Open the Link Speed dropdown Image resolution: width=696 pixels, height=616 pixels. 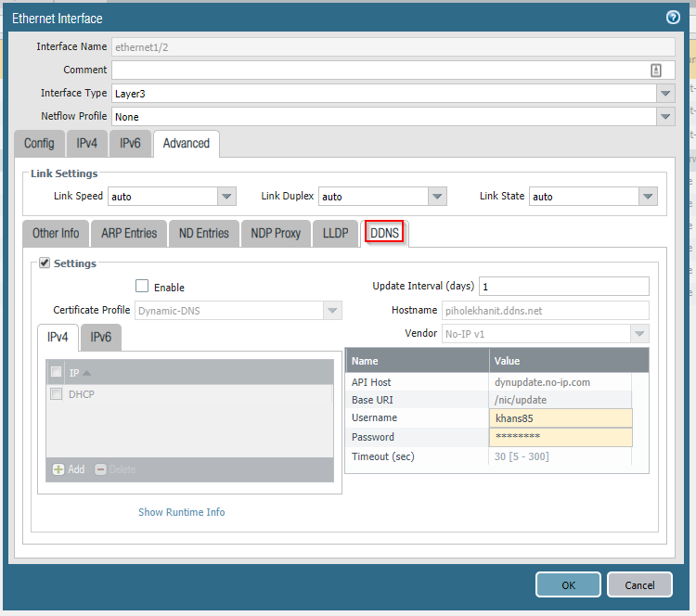(x=226, y=197)
